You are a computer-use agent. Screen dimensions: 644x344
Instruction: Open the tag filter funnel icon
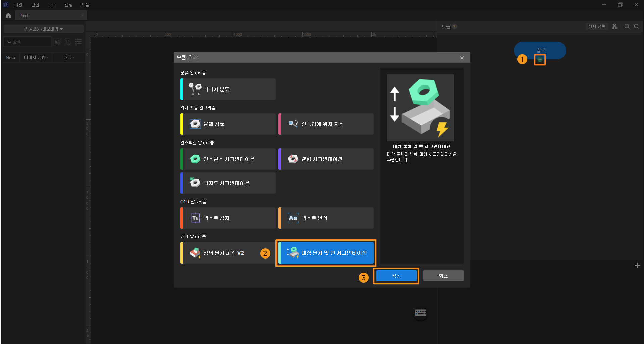click(68, 42)
